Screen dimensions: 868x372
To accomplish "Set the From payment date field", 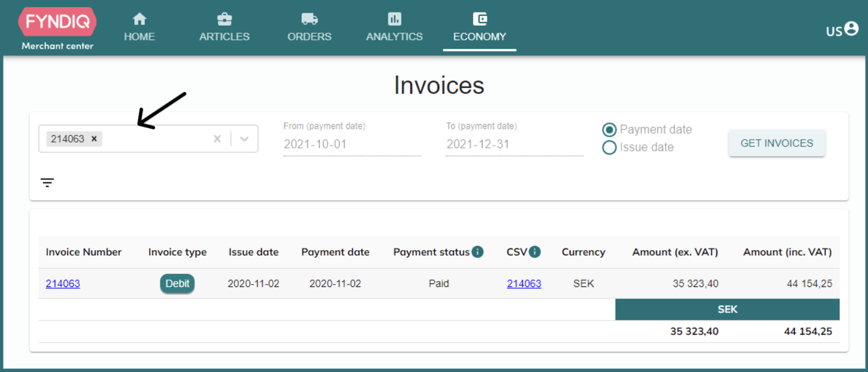I will tap(352, 144).
